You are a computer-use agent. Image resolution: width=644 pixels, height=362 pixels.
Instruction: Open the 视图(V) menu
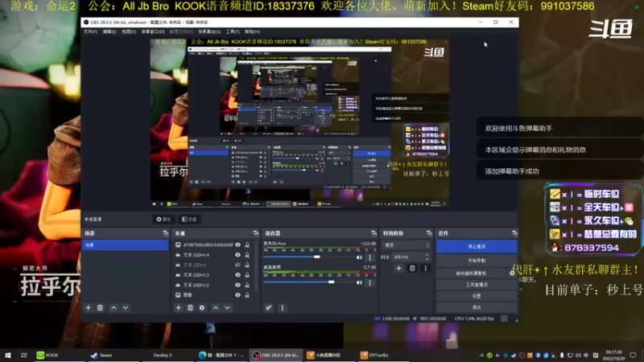pyautogui.click(x=129, y=31)
